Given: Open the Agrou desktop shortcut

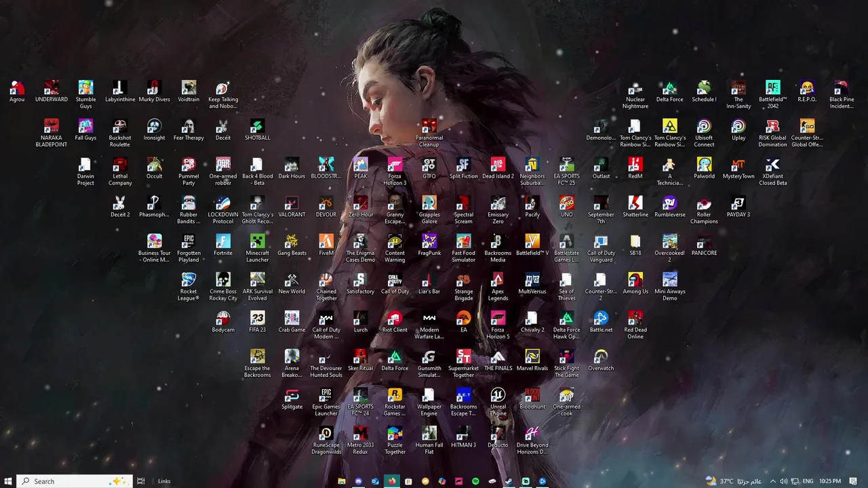Looking at the screenshot, I should 17,92.
